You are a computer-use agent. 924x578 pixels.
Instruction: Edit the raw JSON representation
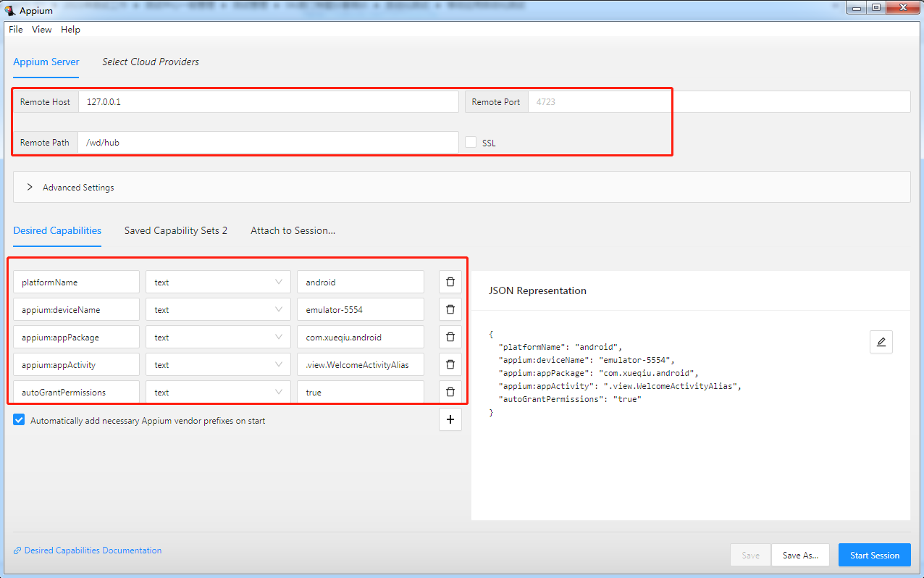pos(881,342)
